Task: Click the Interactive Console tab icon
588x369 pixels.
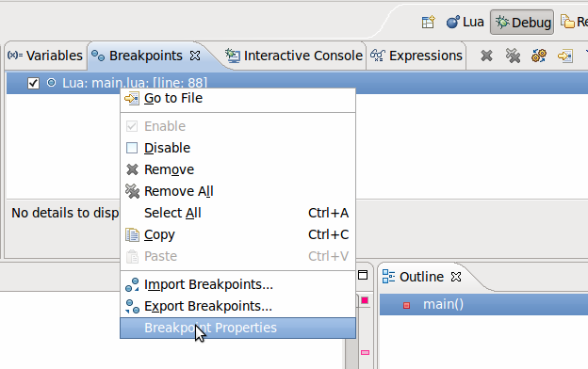Action: tap(233, 56)
